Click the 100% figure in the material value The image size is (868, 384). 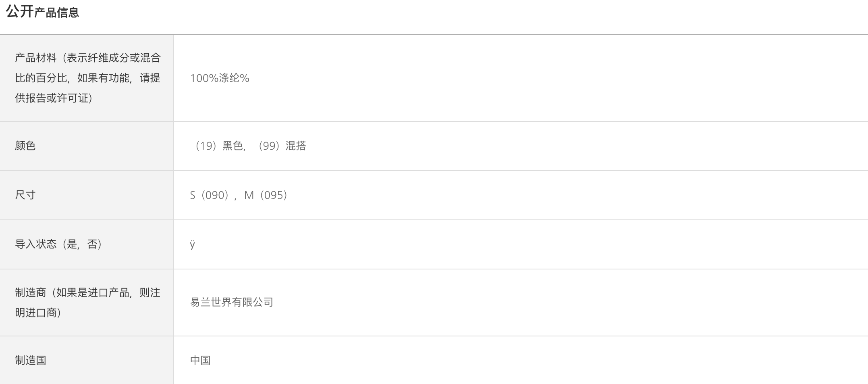pos(204,78)
